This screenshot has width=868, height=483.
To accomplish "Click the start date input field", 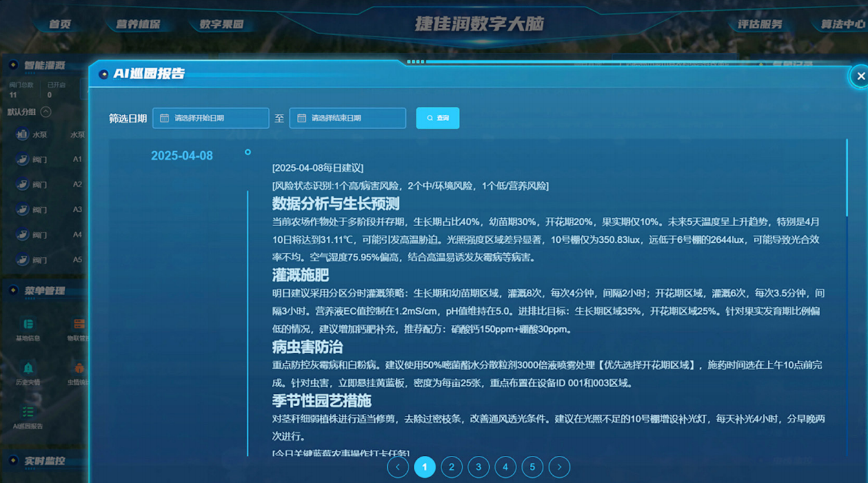I will 210,118.
